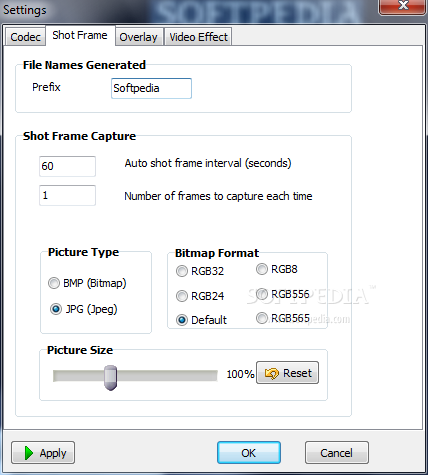The width and height of the screenshot is (428, 475).
Task: Click the auto shot frame interval field
Action: click(67, 166)
